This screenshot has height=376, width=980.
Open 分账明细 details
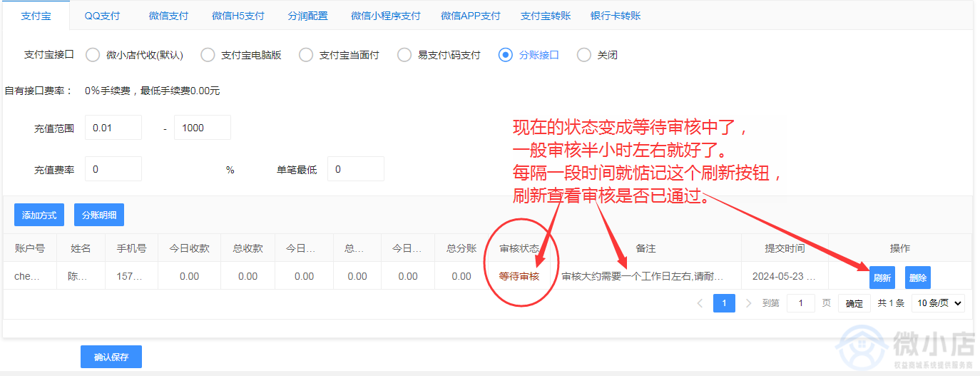(99, 215)
